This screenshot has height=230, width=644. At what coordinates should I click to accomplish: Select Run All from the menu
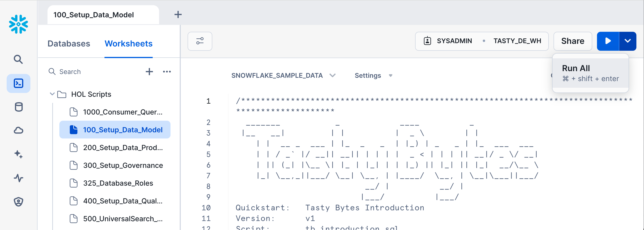[x=590, y=73]
